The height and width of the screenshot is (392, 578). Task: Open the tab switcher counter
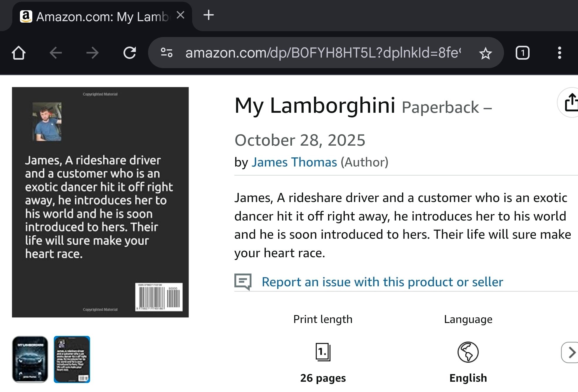522,53
